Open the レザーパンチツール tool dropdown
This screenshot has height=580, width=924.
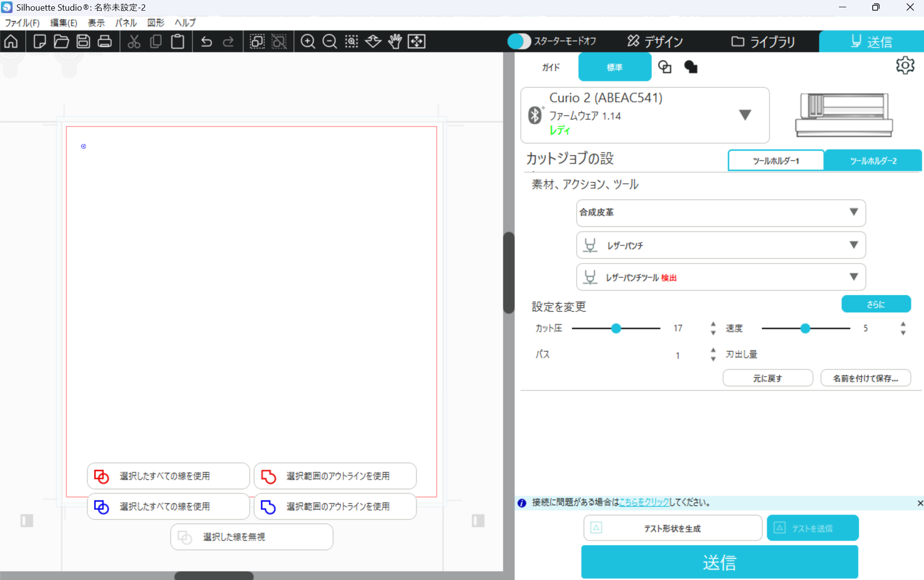pos(721,277)
